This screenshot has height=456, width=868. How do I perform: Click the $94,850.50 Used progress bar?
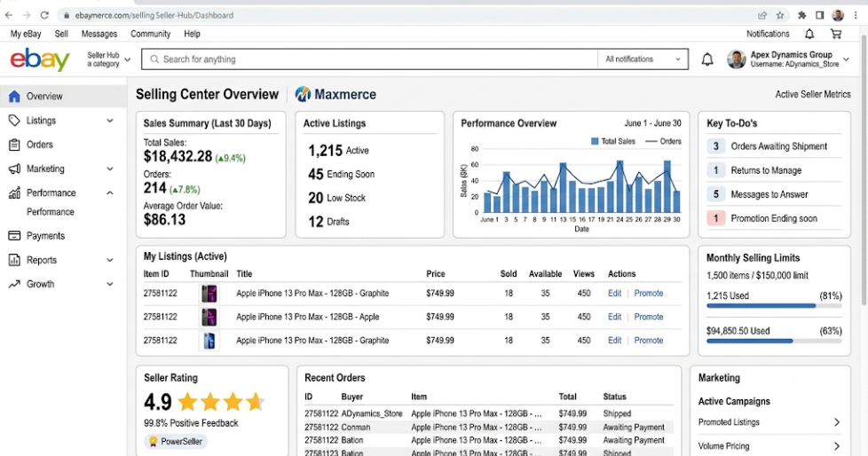coord(774,341)
